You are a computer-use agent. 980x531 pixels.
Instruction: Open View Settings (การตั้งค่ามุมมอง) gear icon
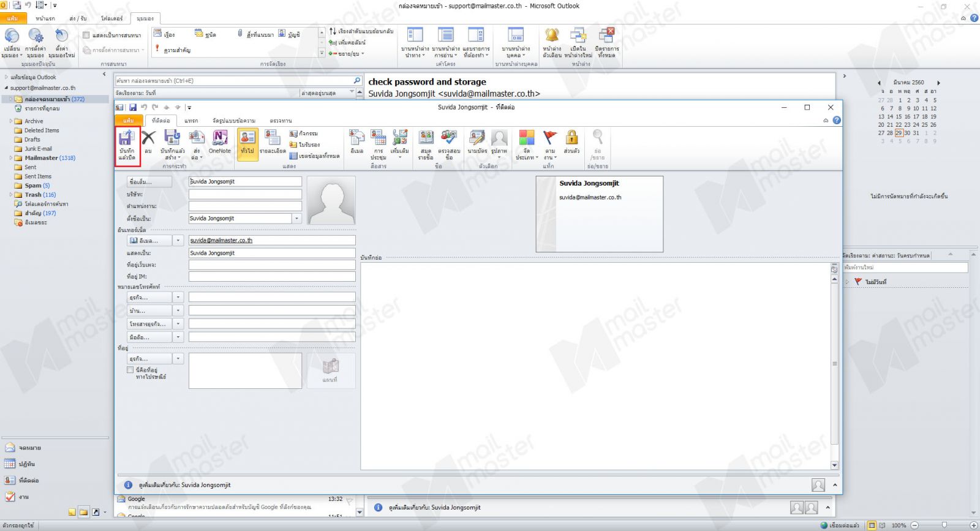[36, 43]
